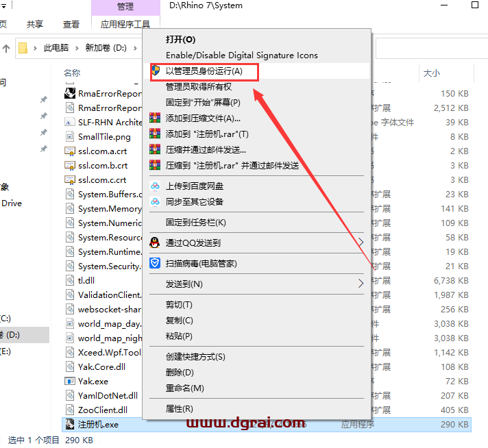Choose 删除(D) in context menu
The width and height of the screenshot is (488, 448).
click(180, 373)
